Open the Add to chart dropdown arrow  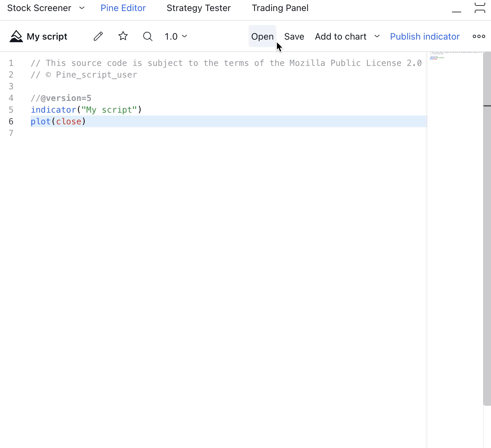377,36
